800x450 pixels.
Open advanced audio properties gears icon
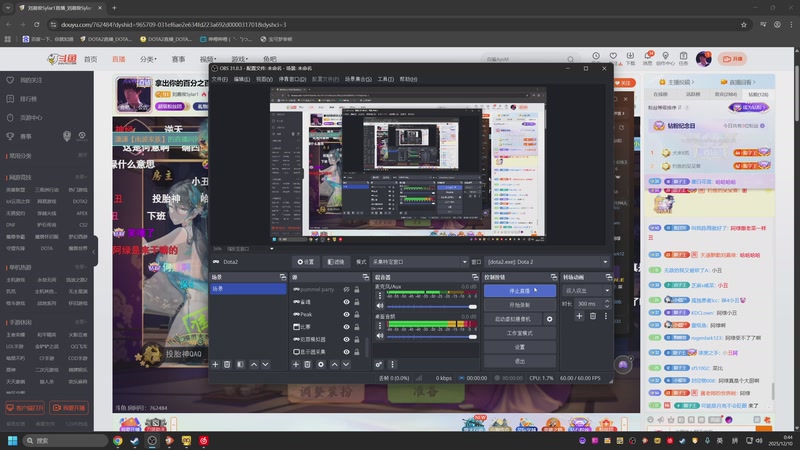379,364
